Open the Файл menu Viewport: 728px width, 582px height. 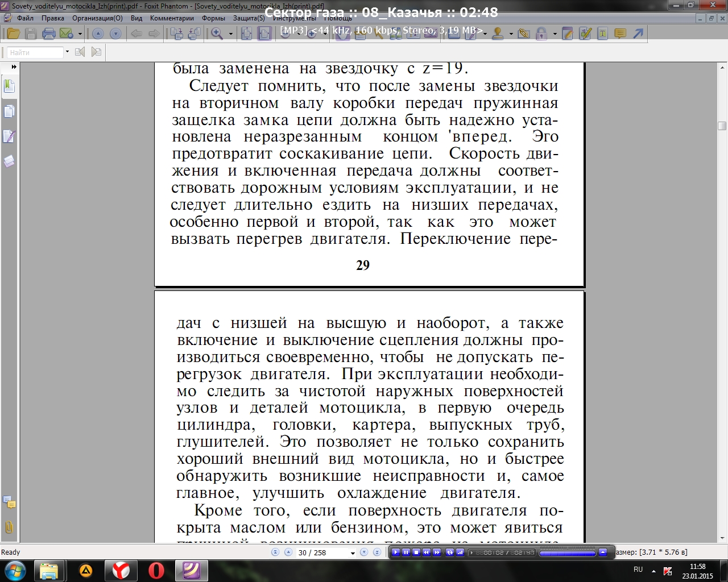click(25, 18)
